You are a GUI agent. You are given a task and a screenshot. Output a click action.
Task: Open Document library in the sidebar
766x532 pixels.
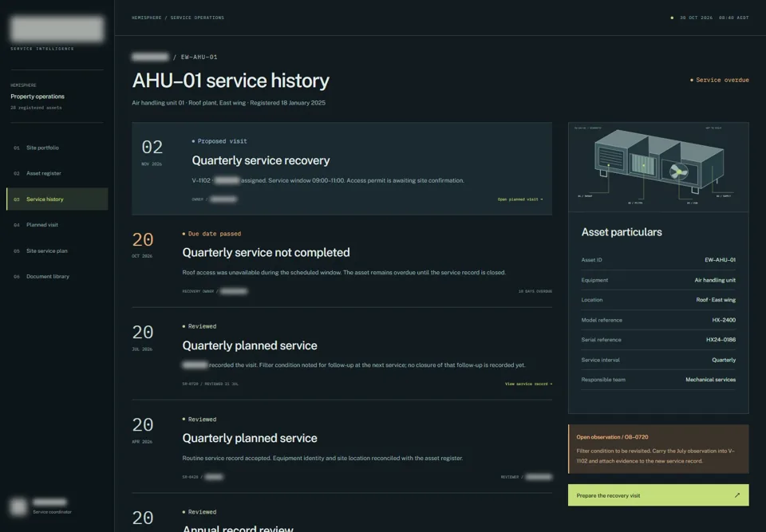57,277
